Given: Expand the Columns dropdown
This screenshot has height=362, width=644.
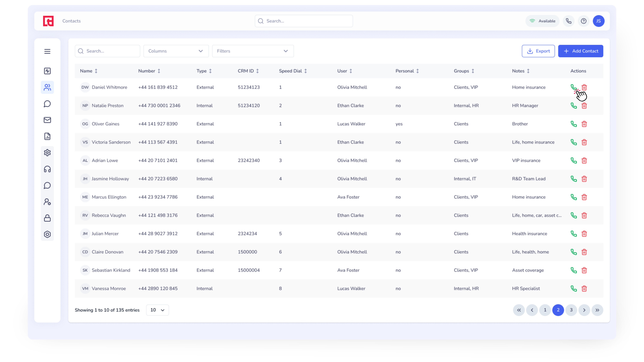Looking at the screenshot, I should point(176,51).
